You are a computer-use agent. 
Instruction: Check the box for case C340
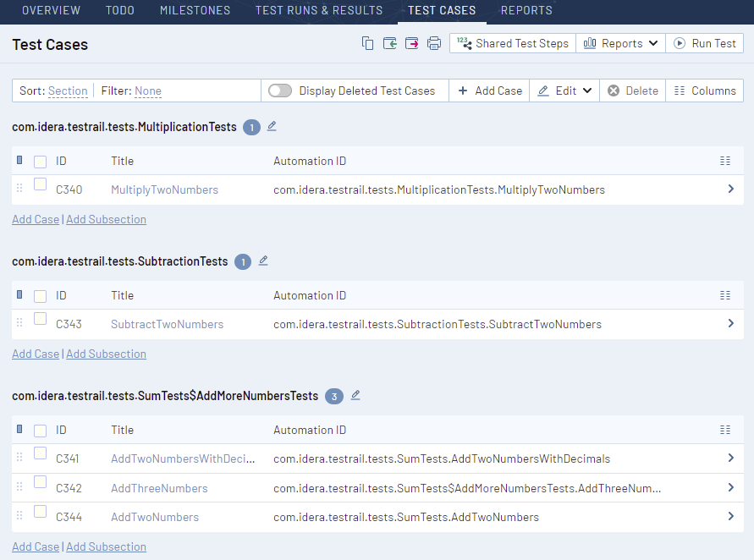click(x=41, y=184)
